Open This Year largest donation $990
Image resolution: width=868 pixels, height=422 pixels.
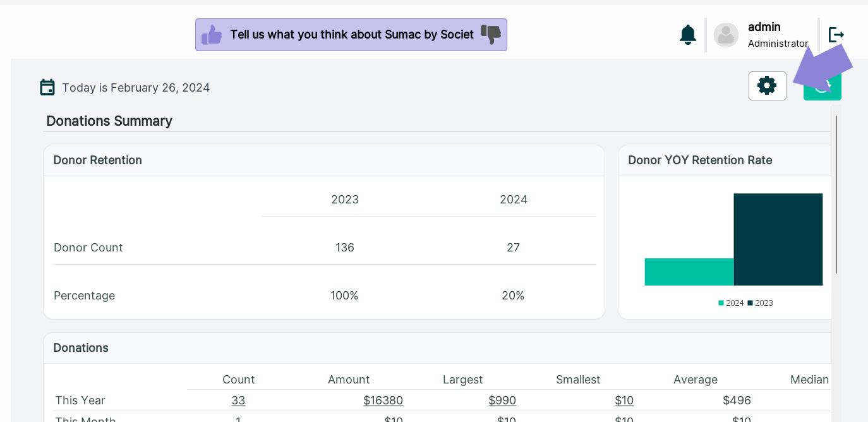click(502, 401)
